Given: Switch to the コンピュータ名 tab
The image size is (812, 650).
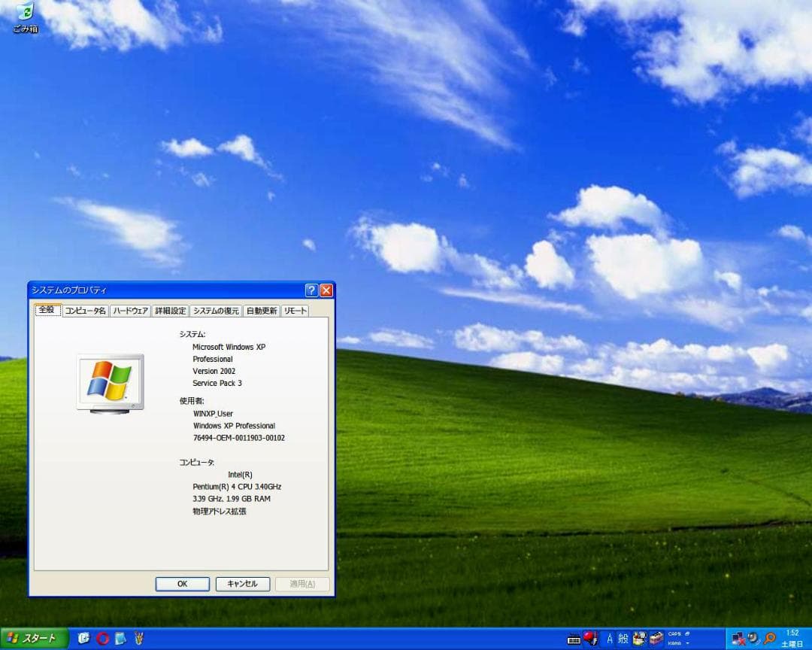Looking at the screenshot, I should (x=87, y=310).
